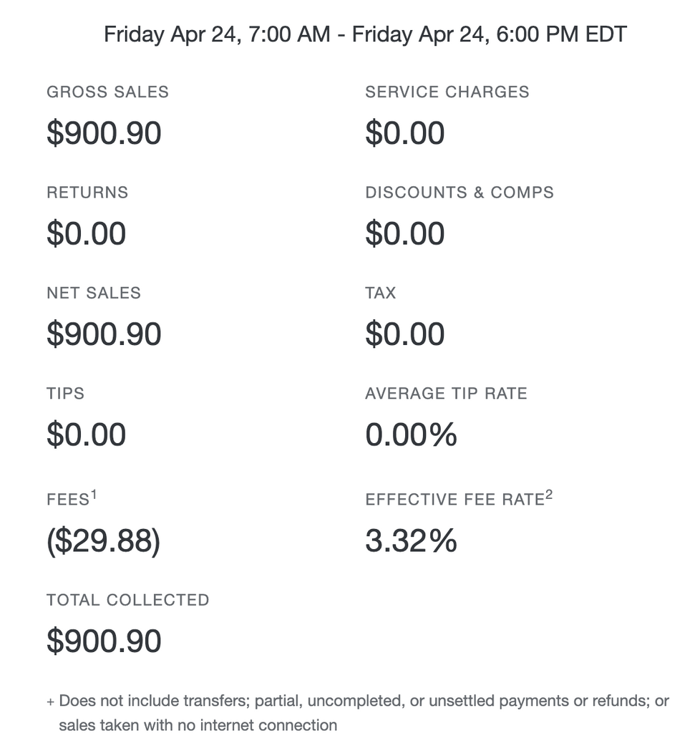Screen dimensions: 700x733
Task: Click the $900.90 gross sales amount
Action: click(104, 133)
